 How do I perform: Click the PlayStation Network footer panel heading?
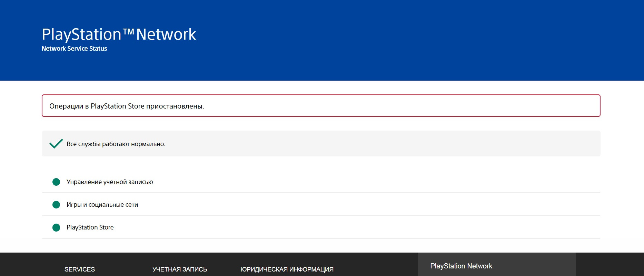461,266
